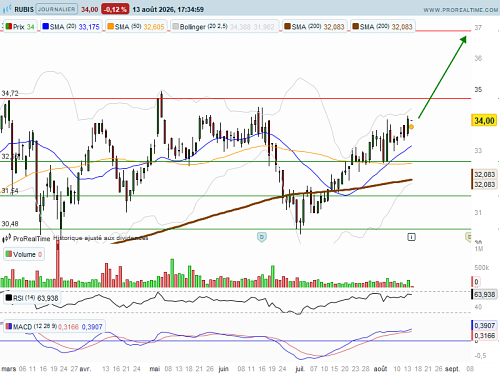
Task: Click the juil. label on time axis
Action: click(300, 369)
